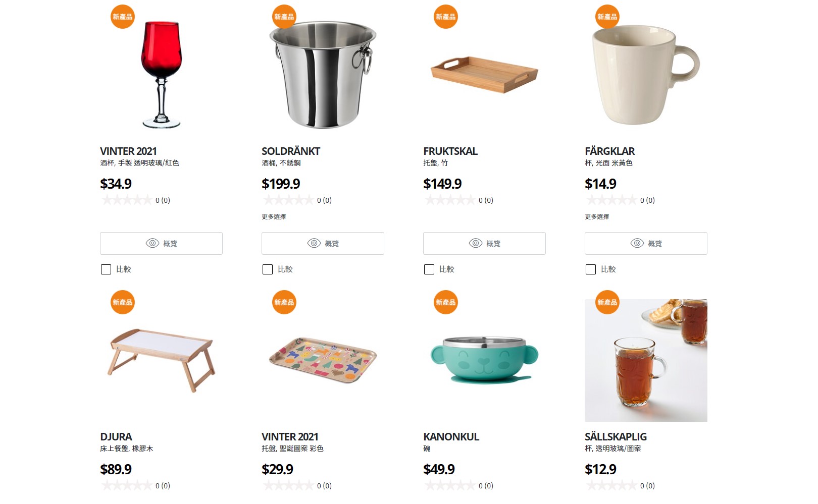The height and width of the screenshot is (504, 818).
Task: Open quick view for SOLDRÄNKT wine bucket
Action: point(323,243)
